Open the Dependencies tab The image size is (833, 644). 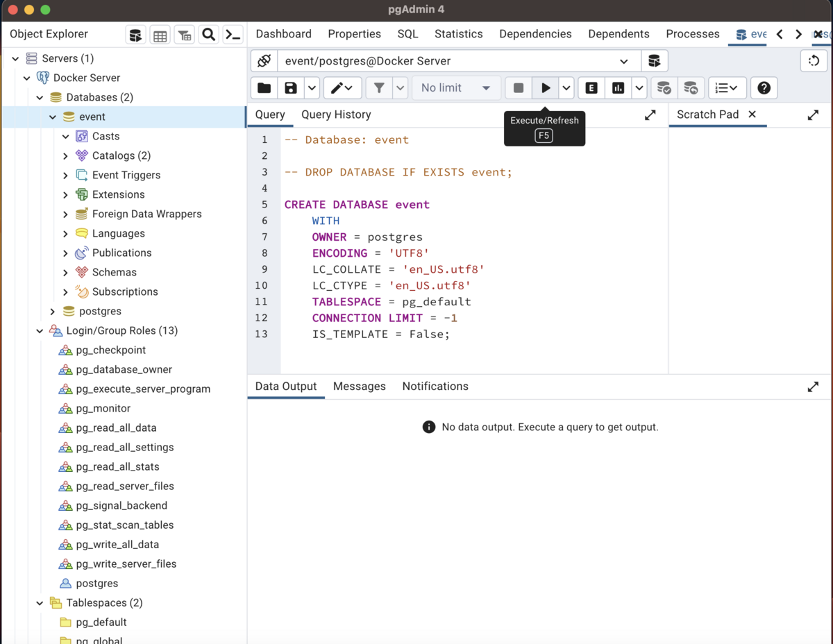coord(535,34)
